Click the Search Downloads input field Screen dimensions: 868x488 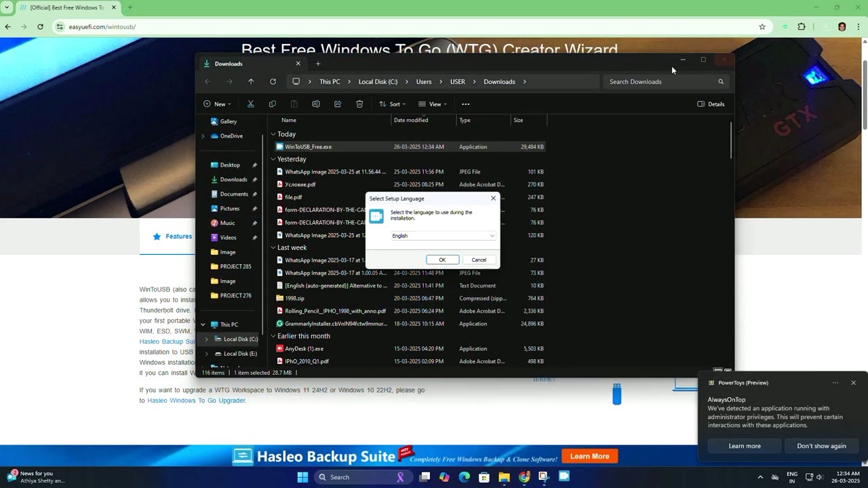[658, 81]
